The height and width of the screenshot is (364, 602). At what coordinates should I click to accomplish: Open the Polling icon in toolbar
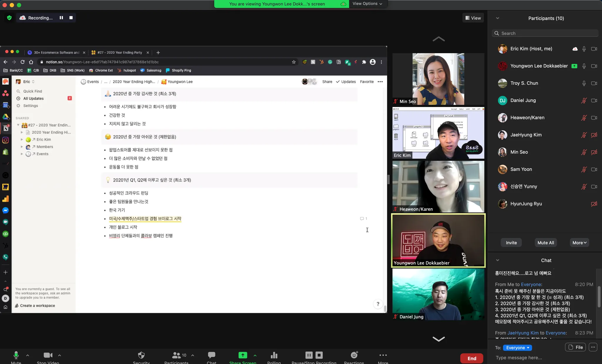274,355
